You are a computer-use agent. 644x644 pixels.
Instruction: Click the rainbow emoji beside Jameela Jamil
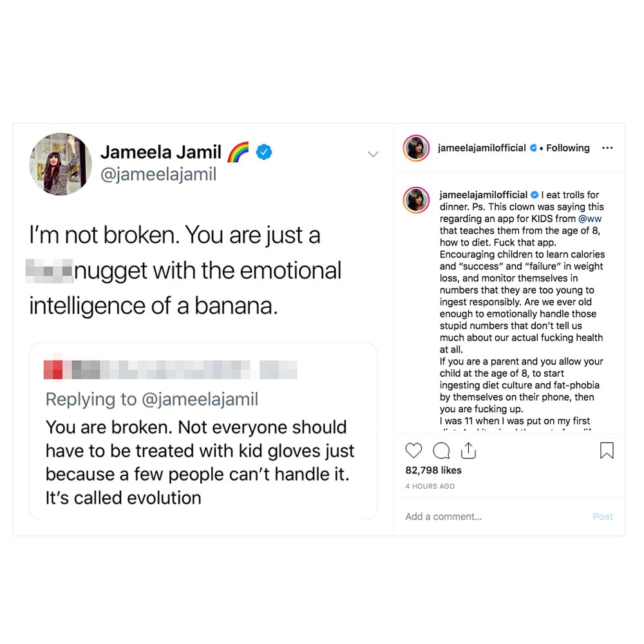(x=238, y=151)
